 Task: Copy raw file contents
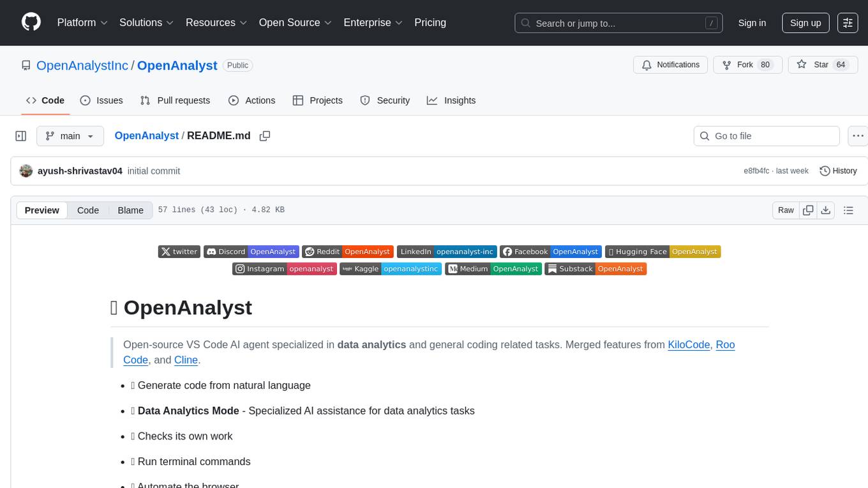(x=808, y=210)
